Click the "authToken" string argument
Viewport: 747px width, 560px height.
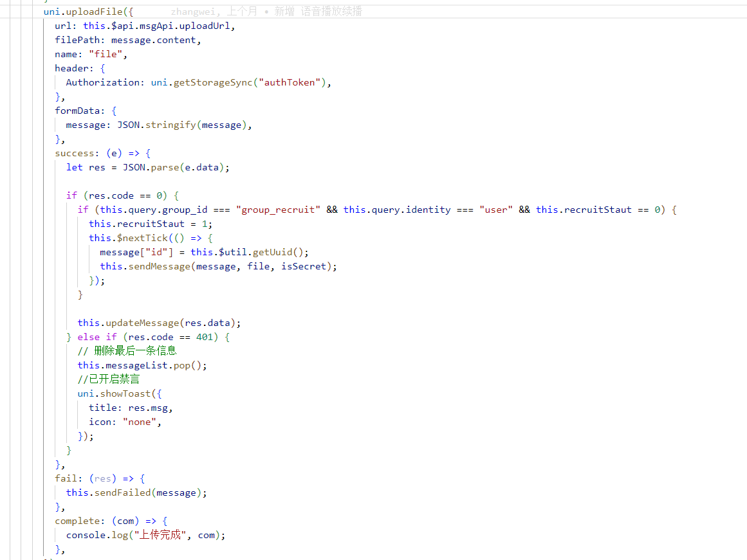tap(291, 82)
